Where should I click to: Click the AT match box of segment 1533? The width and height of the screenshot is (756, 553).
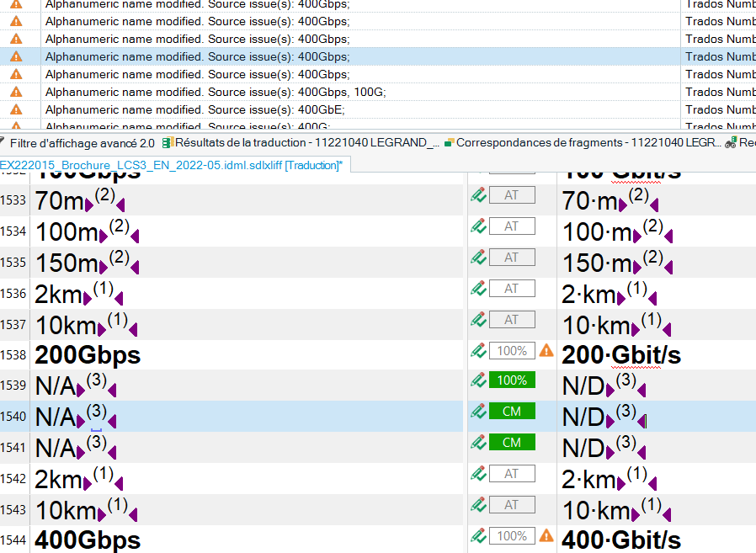coord(512,195)
